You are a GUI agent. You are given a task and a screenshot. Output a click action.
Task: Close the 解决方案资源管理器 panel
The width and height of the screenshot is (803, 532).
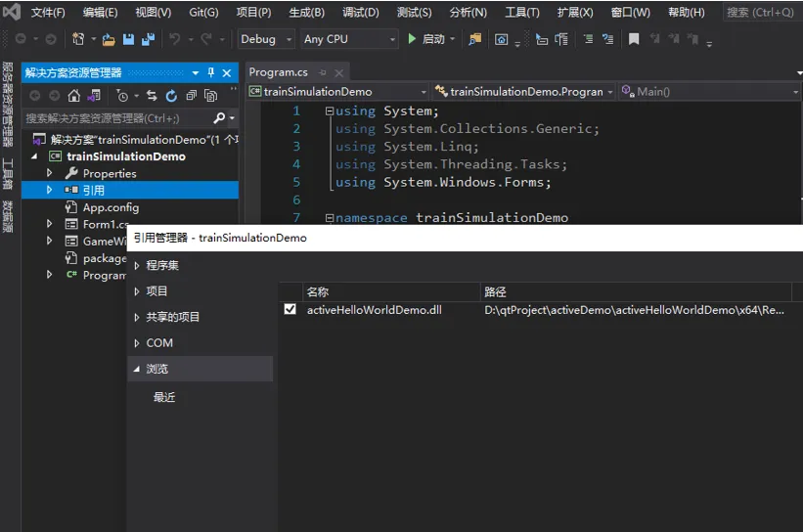[x=227, y=73]
